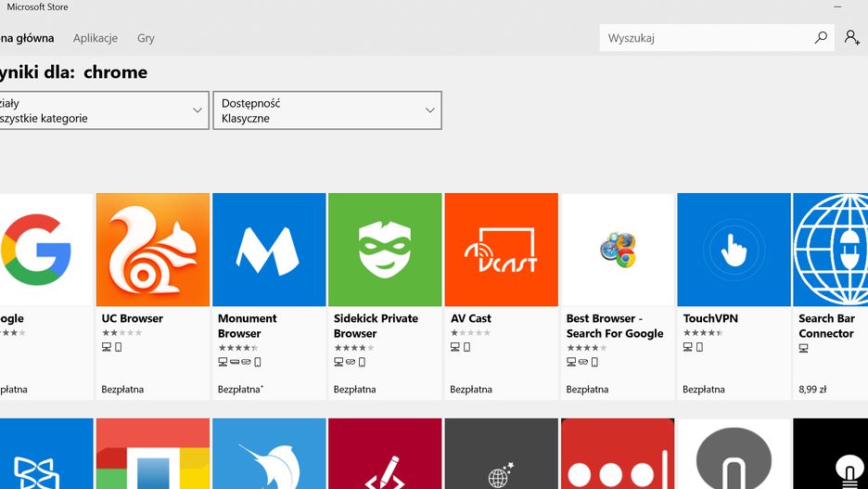Click Bezpłatna price under TouchVPN
The image size is (868, 489).
(x=704, y=390)
